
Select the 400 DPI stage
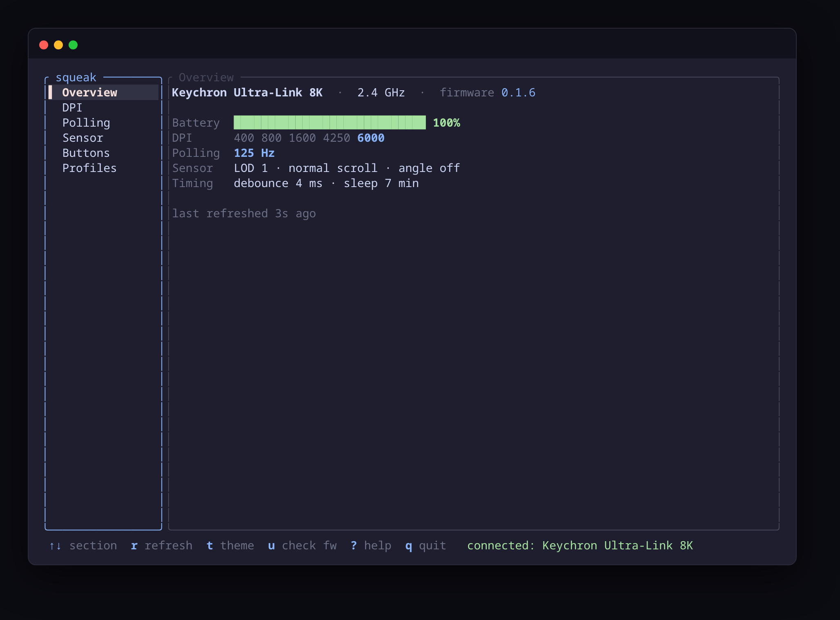tap(244, 138)
